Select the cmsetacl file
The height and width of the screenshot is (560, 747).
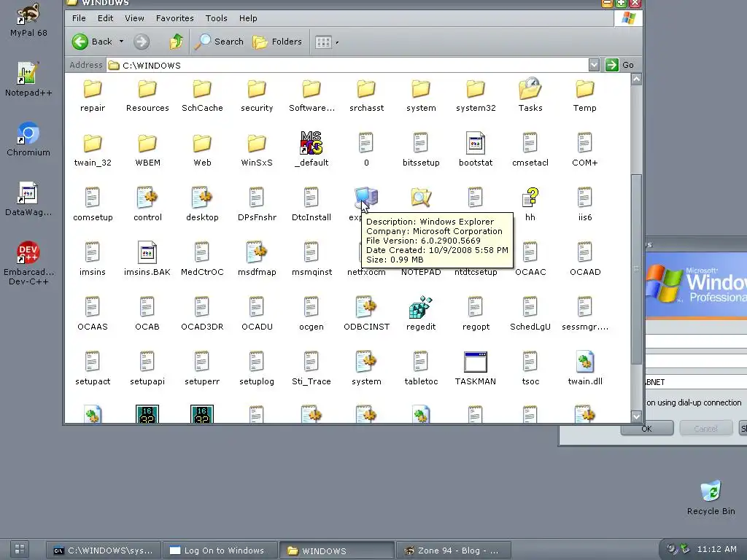point(530,149)
